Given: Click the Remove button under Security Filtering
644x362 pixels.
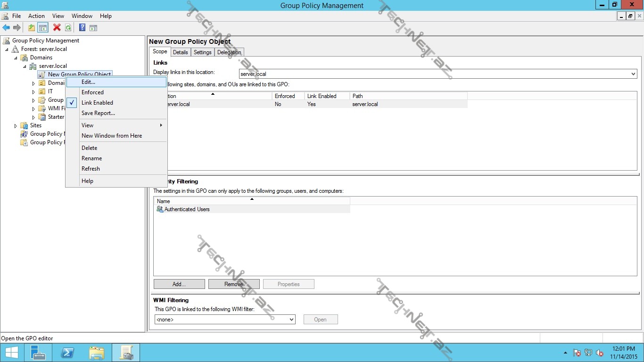Looking at the screenshot, I should coord(234,284).
